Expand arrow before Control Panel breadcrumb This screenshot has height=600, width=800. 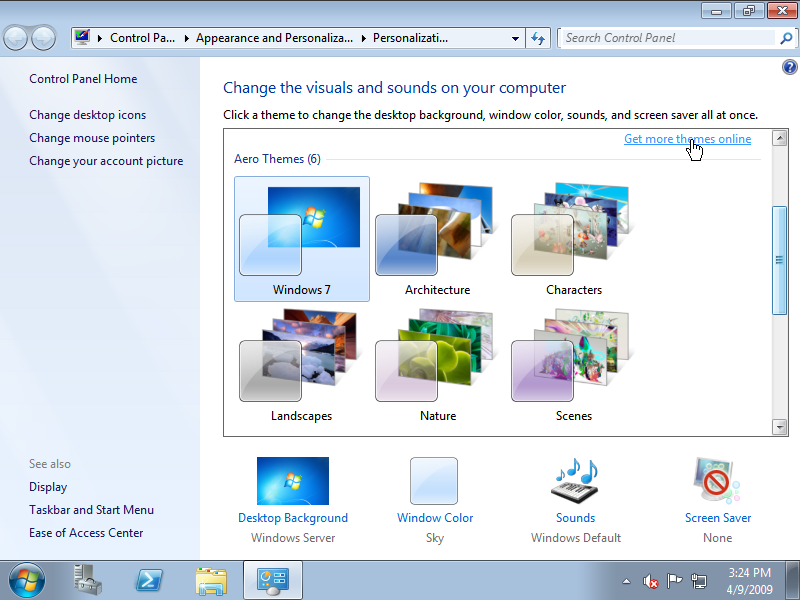100,38
